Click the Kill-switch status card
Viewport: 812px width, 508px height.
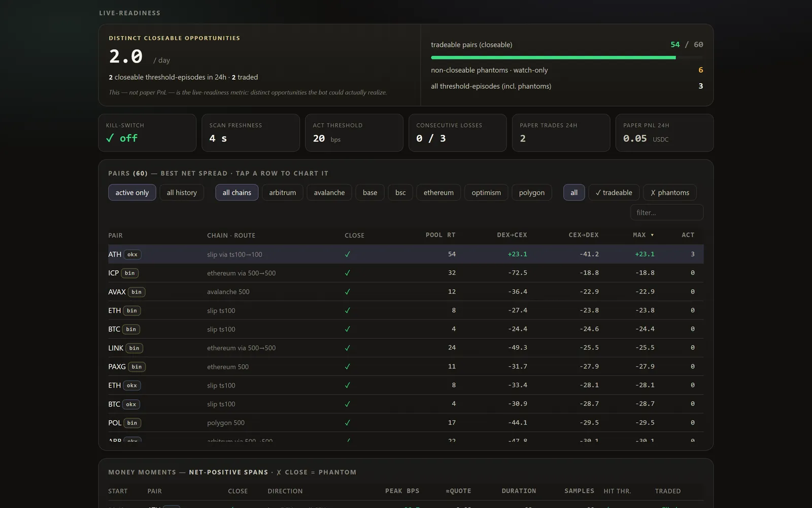[147, 133]
